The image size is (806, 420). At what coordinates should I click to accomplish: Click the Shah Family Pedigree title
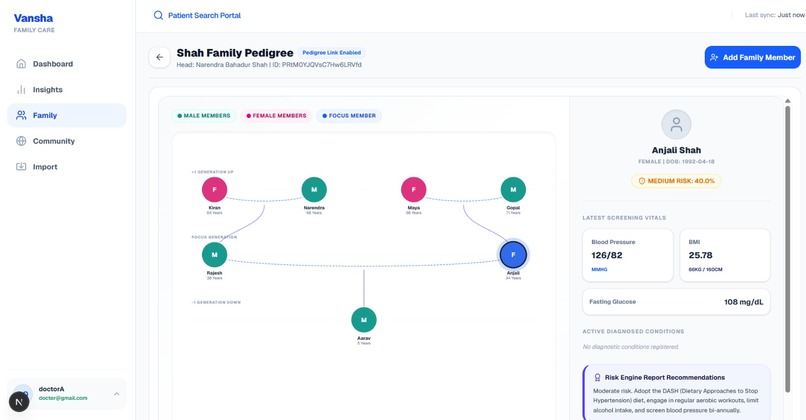[x=235, y=53]
